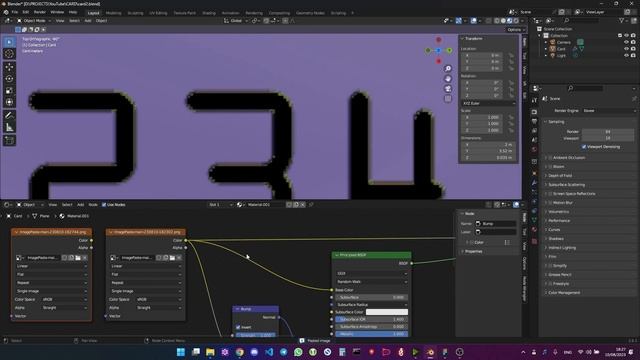The width and height of the screenshot is (640, 360).
Task: Enable the Motion Blur checkbox
Action: click(550, 202)
